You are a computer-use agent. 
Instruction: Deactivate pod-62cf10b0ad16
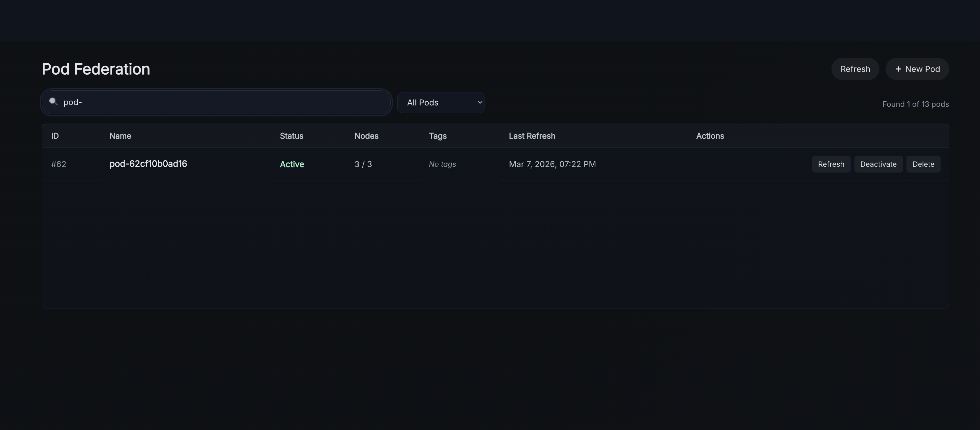point(878,164)
